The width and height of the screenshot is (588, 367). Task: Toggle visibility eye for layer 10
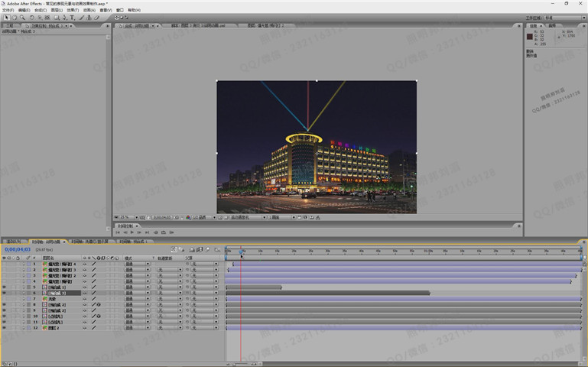click(4, 316)
